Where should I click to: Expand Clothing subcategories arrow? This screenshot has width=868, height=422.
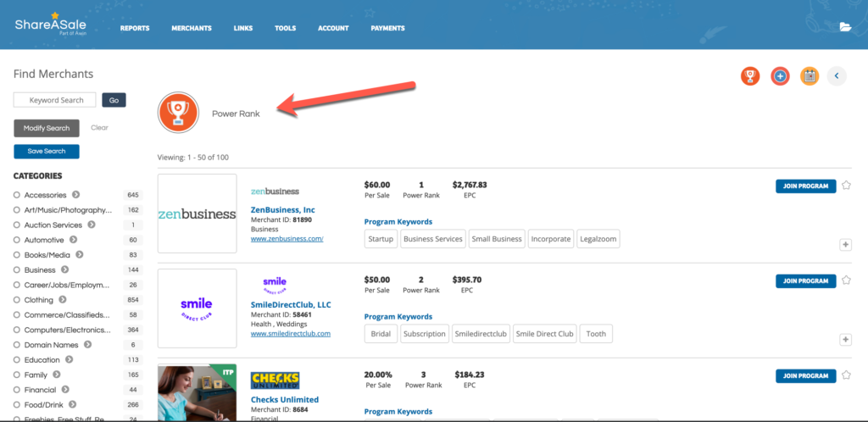(x=63, y=299)
